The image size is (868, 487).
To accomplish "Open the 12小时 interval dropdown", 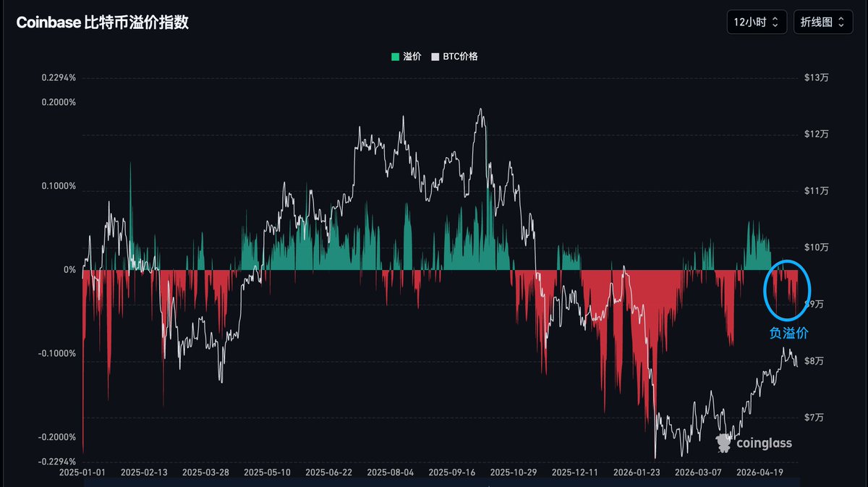I will pos(757,22).
